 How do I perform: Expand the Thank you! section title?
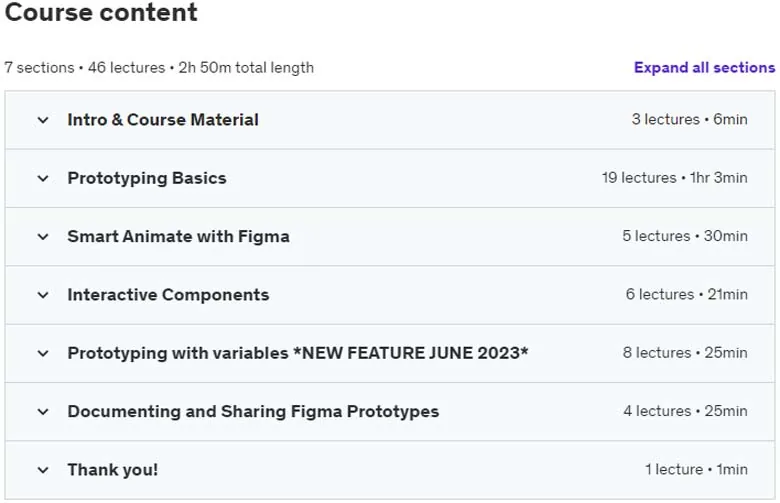coord(113,470)
